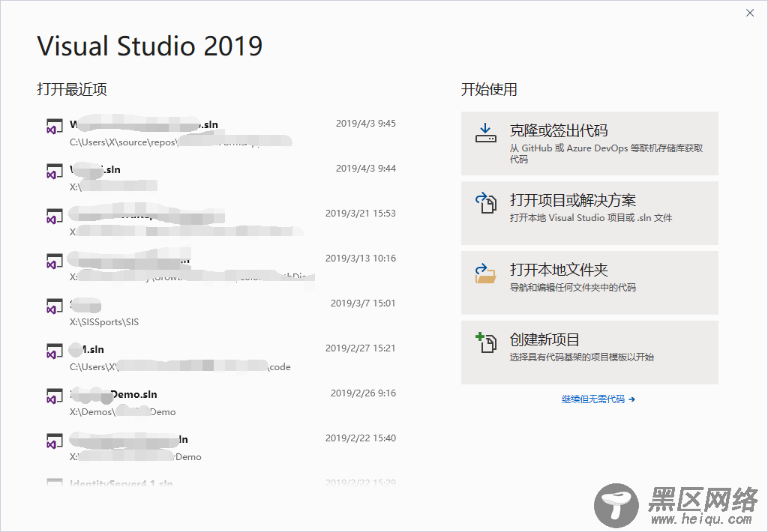
Task: Click 导航和编辑任何文件夹中的代码 description
Action: [x=572, y=287]
